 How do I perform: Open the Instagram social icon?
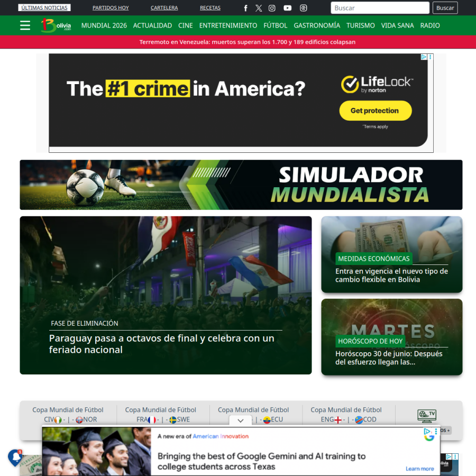point(272,8)
